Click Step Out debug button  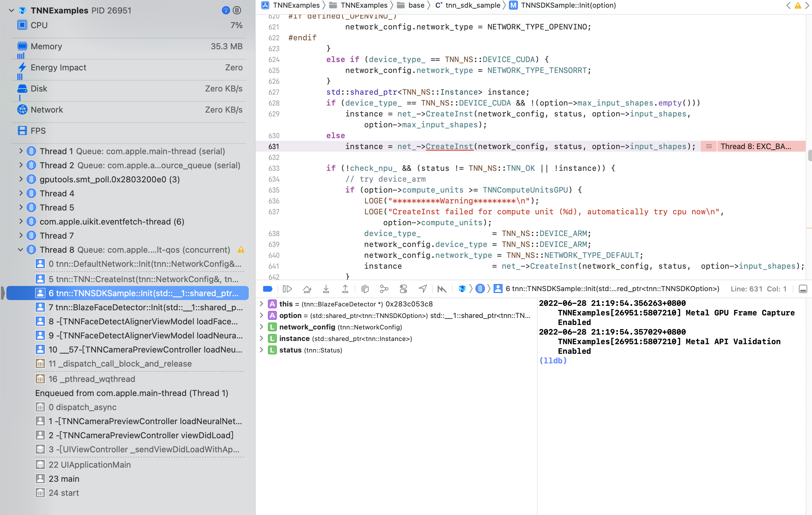pos(345,289)
